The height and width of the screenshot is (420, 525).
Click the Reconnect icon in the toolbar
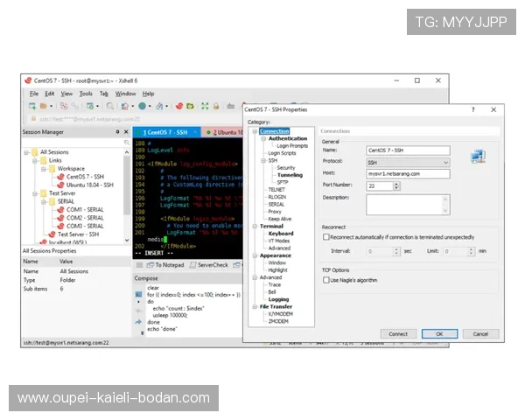[x=64, y=106]
